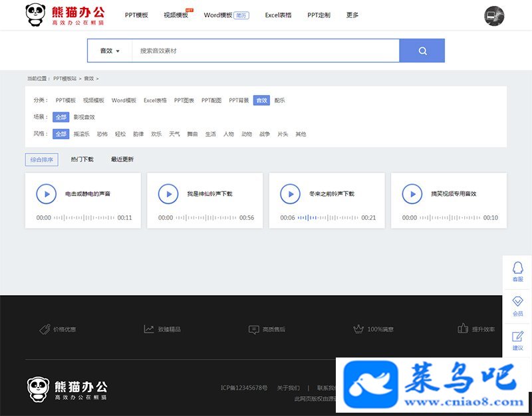Open 客服 customer service chat icon
Screen dimensions: 532x416
[x=518, y=272]
